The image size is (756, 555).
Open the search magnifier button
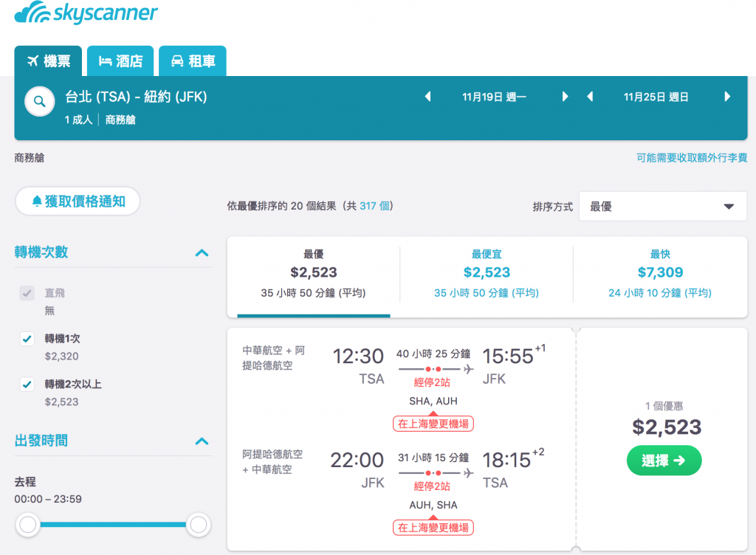point(40,101)
